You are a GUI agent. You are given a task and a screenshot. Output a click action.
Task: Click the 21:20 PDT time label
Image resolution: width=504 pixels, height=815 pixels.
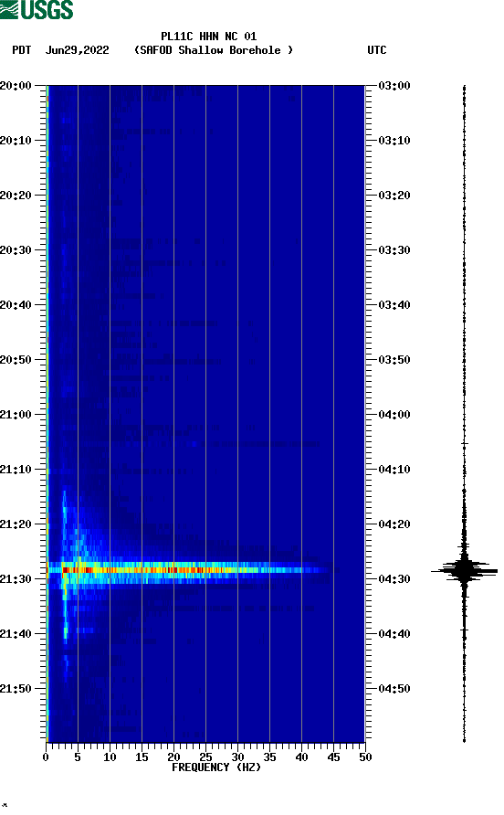click(x=16, y=524)
